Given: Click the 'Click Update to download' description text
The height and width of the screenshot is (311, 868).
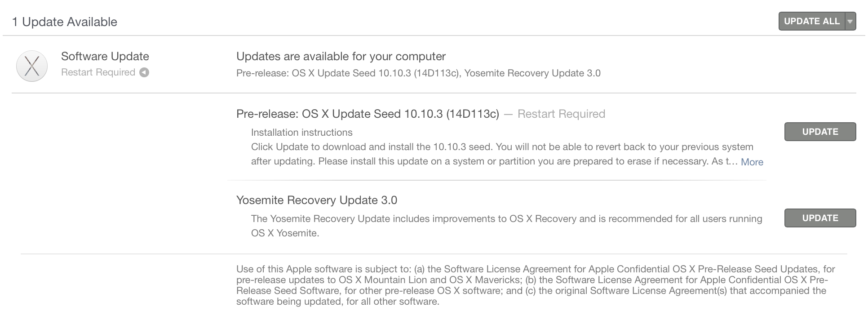Looking at the screenshot, I should (502, 147).
